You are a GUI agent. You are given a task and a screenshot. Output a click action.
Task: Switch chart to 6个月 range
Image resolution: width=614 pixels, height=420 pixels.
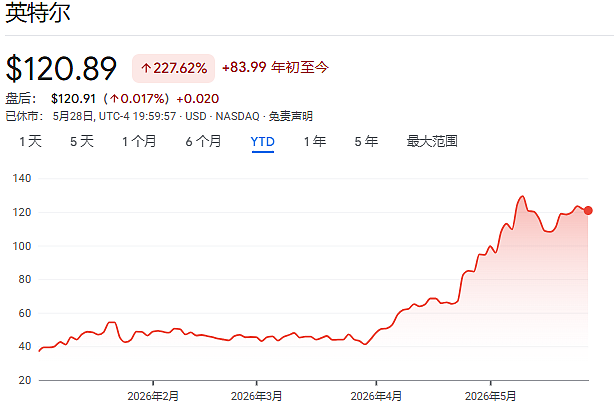pyautogui.click(x=203, y=141)
